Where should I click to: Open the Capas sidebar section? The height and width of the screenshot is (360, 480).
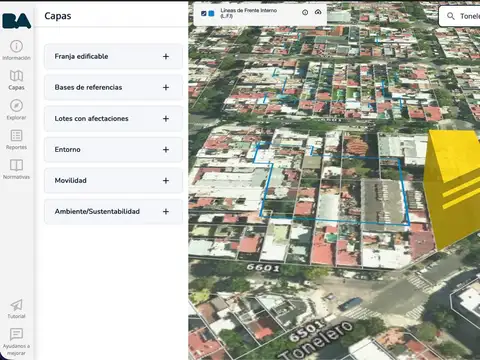point(16,80)
